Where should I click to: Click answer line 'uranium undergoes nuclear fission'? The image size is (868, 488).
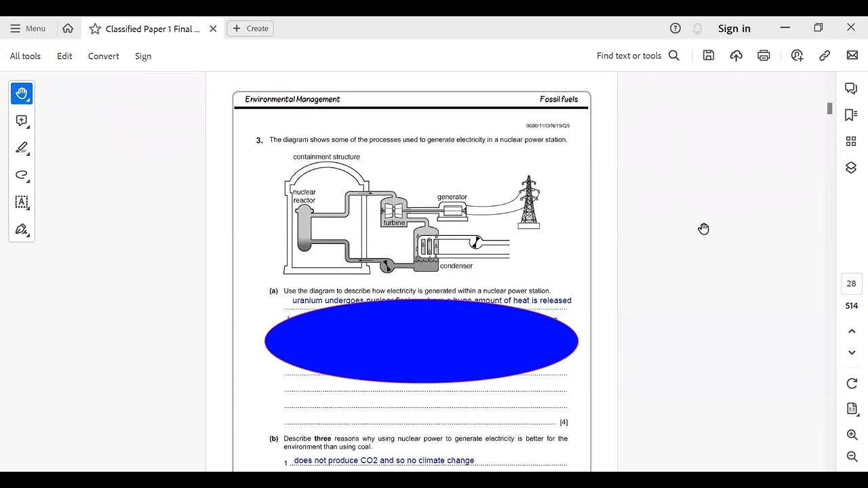[432, 300]
